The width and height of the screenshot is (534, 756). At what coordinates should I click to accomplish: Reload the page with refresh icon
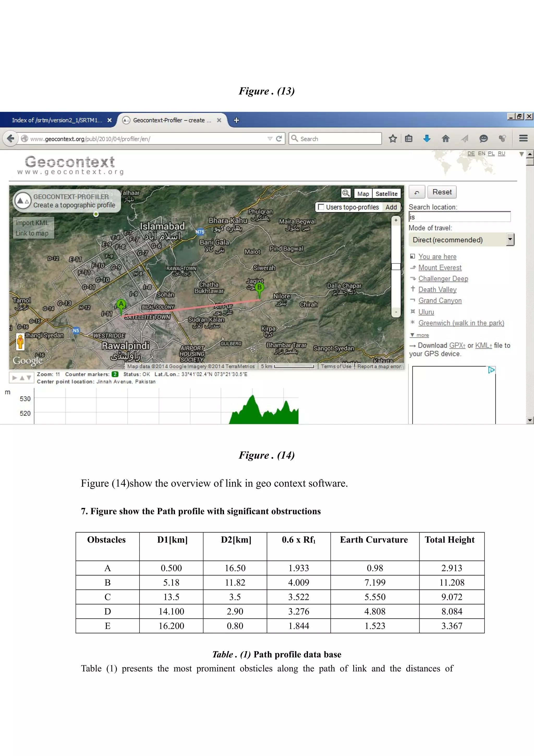point(279,139)
